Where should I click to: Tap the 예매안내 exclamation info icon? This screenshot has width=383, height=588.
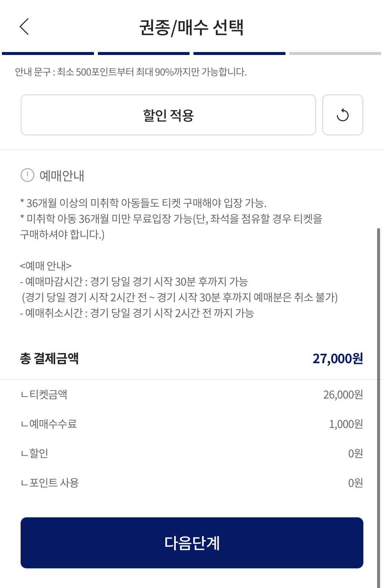coord(27,175)
